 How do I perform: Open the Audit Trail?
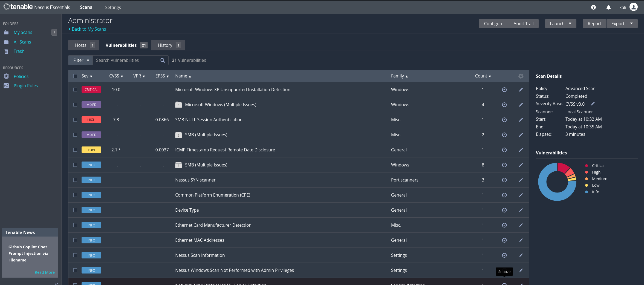pyautogui.click(x=523, y=24)
